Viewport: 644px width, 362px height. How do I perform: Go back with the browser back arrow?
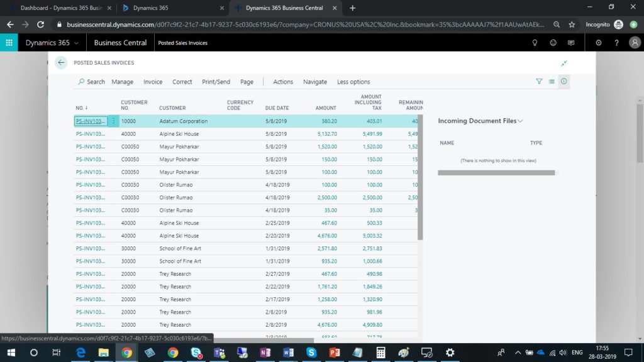[10, 25]
